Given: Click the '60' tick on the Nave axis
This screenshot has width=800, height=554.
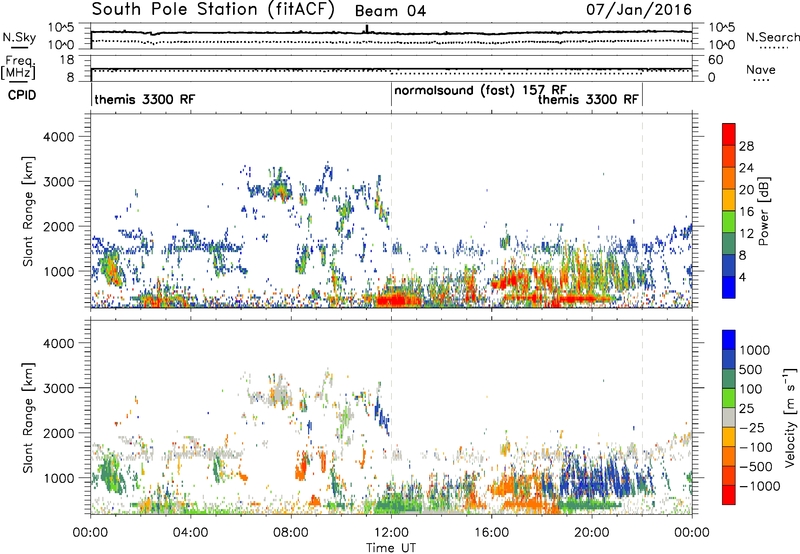Looking at the screenshot, I should [x=716, y=60].
